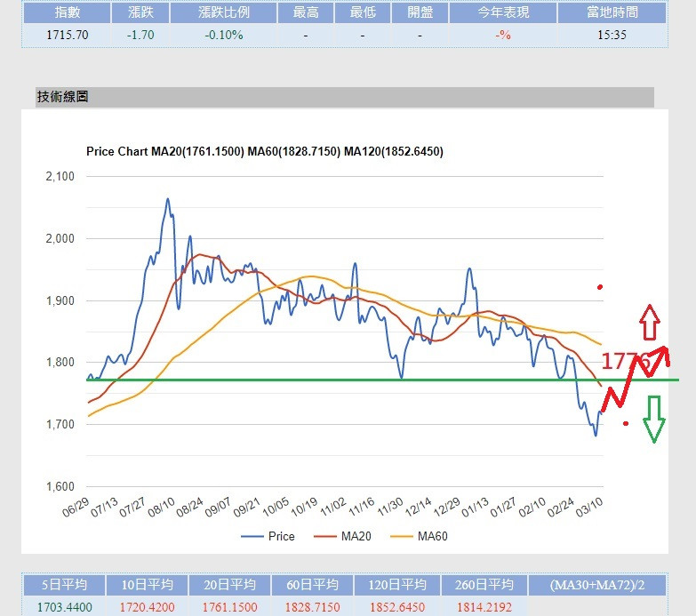Click the 技術線圖 section heading
This screenshot has width=696, height=616.
[x=62, y=96]
